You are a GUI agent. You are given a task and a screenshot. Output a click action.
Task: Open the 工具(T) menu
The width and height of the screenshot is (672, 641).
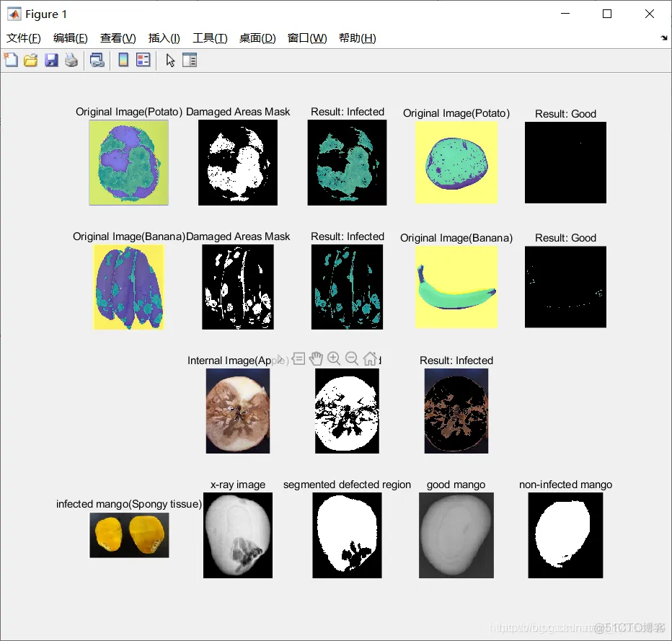(x=210, y=38)
